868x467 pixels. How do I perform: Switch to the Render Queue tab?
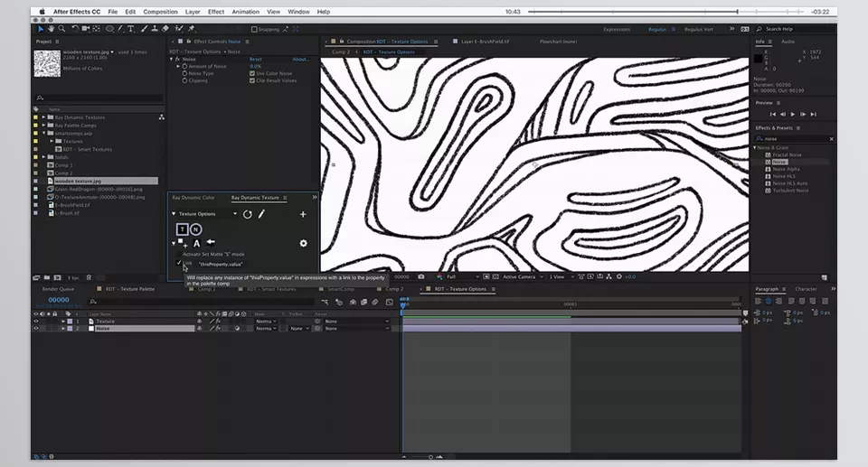pyautogui.click(x=58, y=289)
